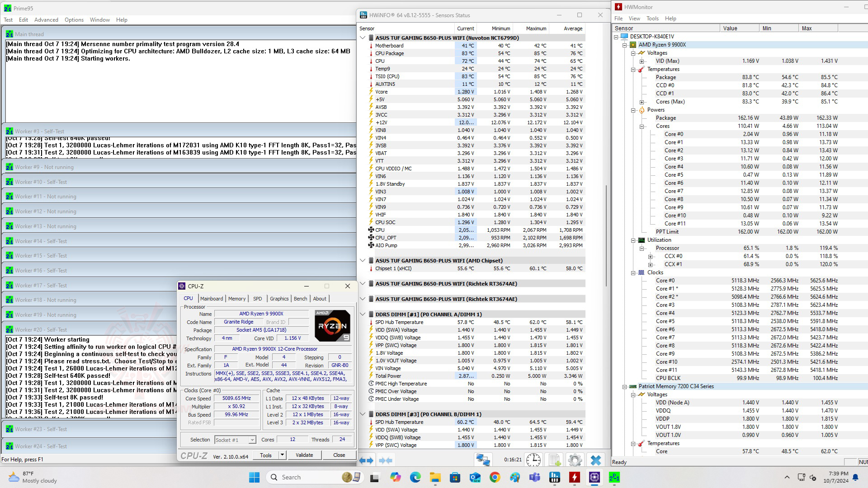
Task: Collapse ASUS TUF Nuvoton sensor group
Action: [363, 38]
